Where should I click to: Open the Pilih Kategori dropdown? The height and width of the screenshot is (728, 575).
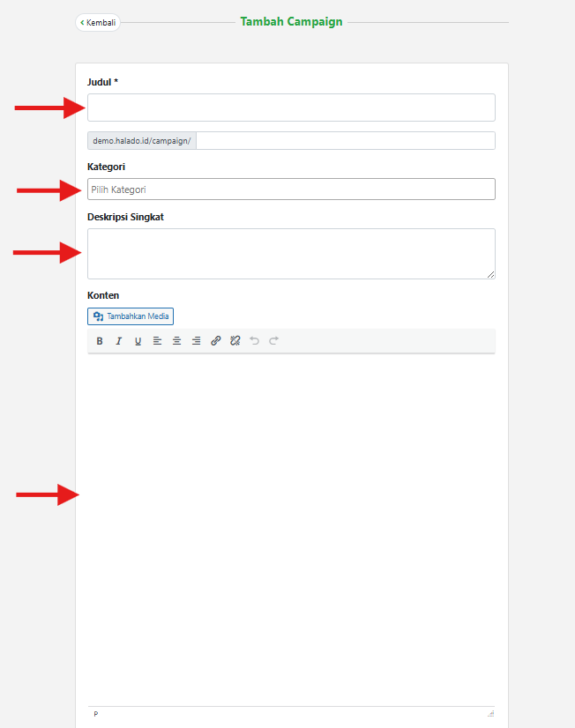[x=291, y=189]
